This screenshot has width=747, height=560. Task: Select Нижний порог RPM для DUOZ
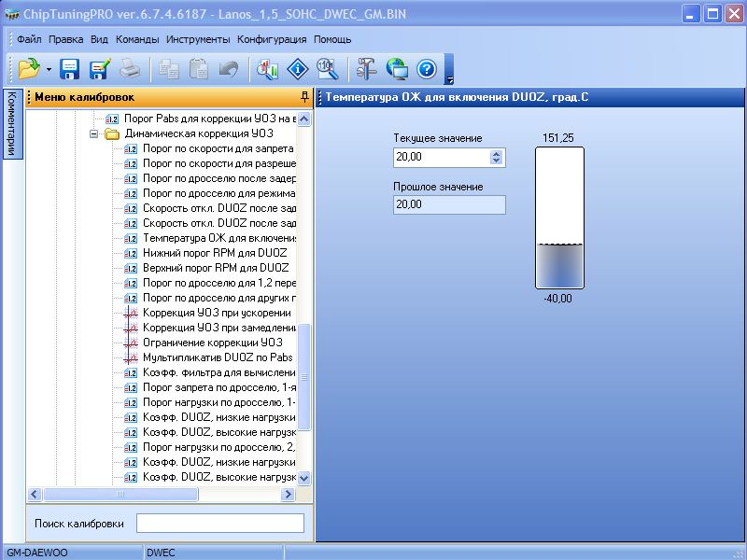215,253
